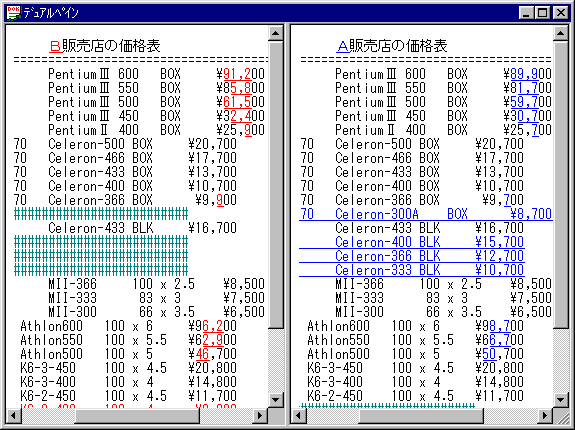Screen dimensions: 575x430
Task: Click ¥30,700 Pentium III 450 price
Action: [x=528, y=116]
